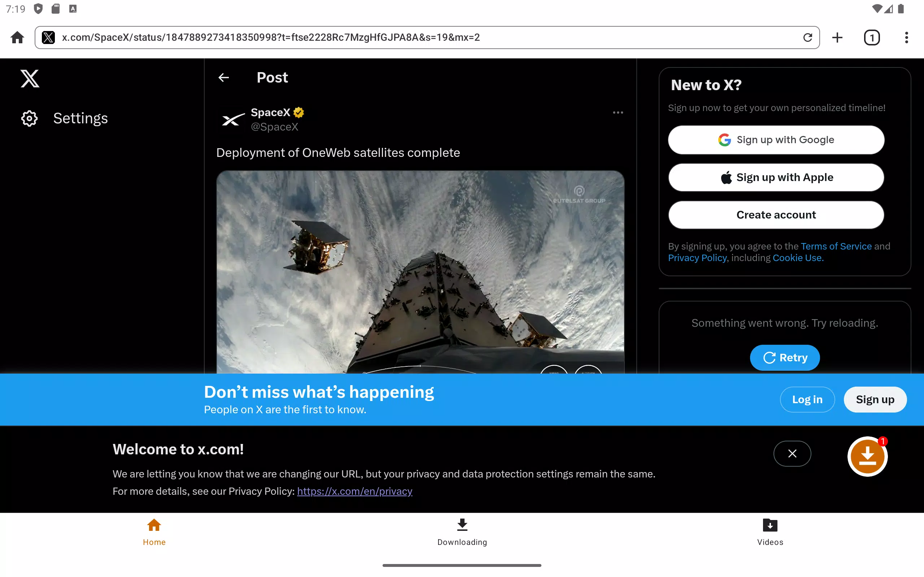Image resolution: width=924 pixels, height=577 pixels.
Task: Open the browser three-dot overflow menu
Action: tap(906, 38)
